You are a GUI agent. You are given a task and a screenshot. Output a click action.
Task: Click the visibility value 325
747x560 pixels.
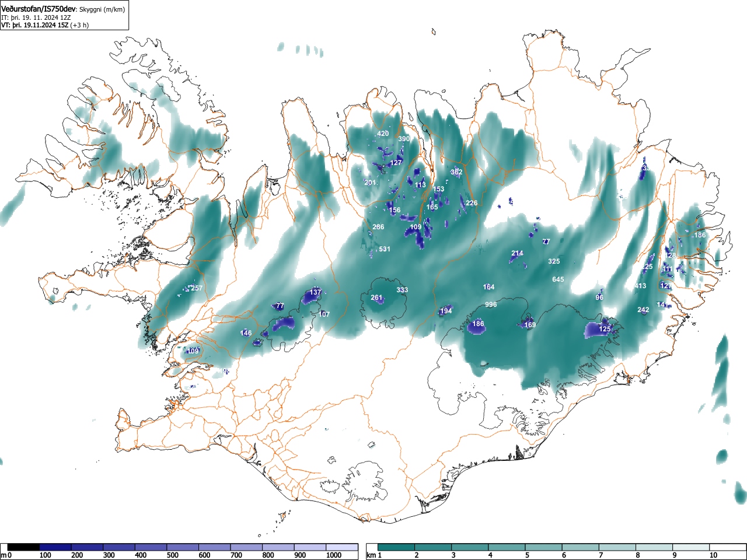(x=554, y=261)
